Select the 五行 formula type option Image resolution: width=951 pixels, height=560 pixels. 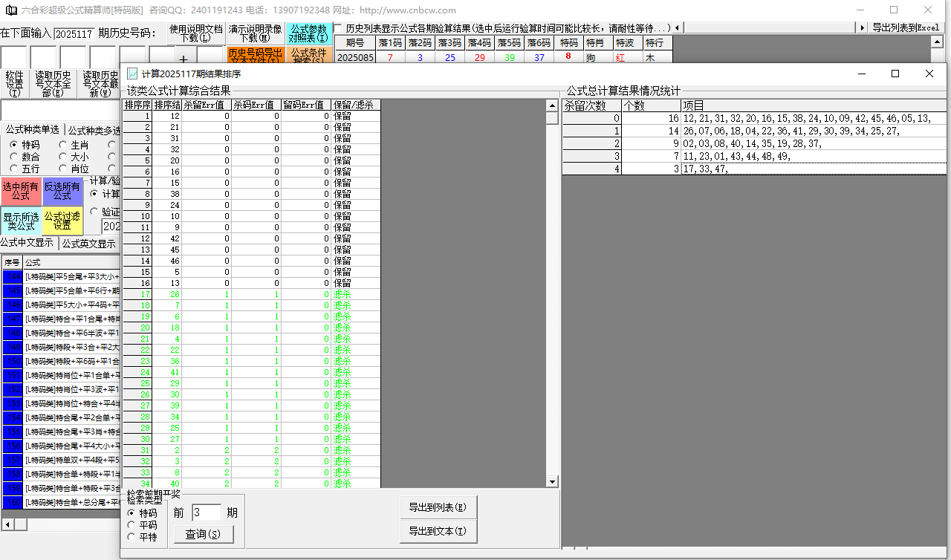pos(14,169)
